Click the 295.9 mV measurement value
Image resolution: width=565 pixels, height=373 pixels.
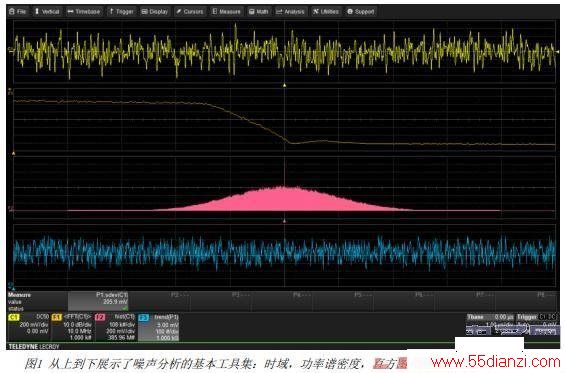tap(115, 302)
